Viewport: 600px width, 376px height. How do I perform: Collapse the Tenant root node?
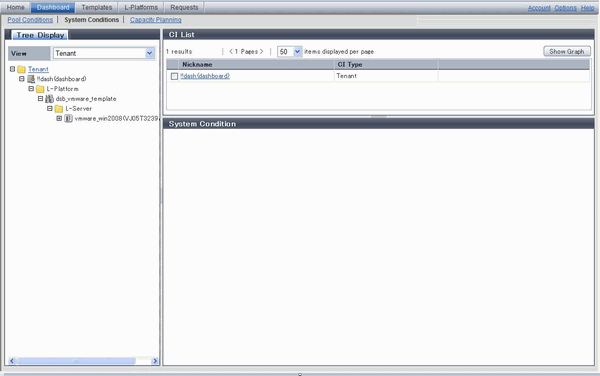[12, 69]
